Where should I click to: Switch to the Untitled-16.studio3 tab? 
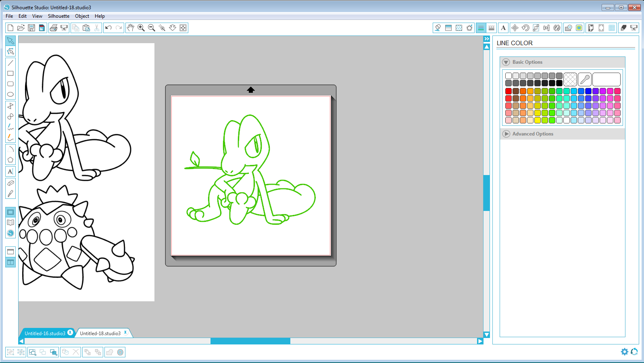coord(45,334)
